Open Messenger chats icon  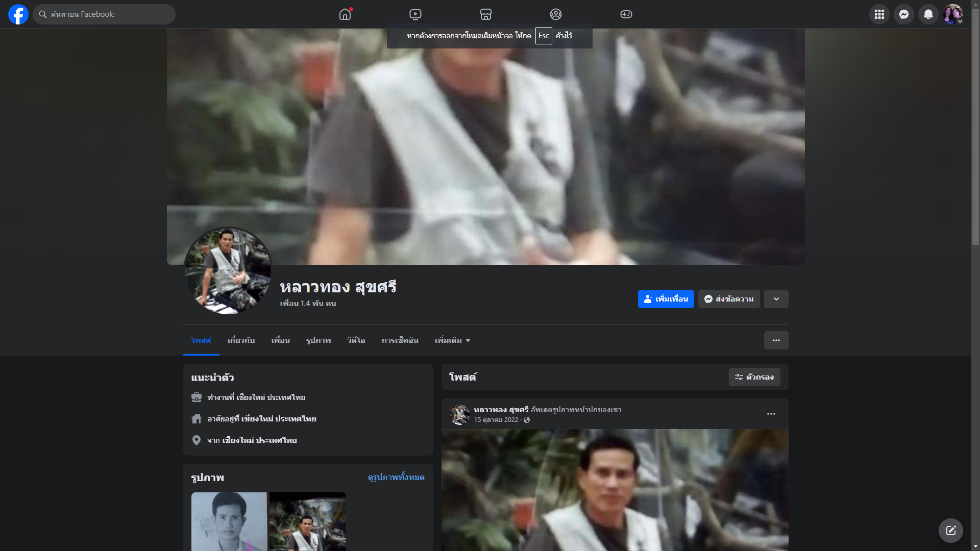903,14
